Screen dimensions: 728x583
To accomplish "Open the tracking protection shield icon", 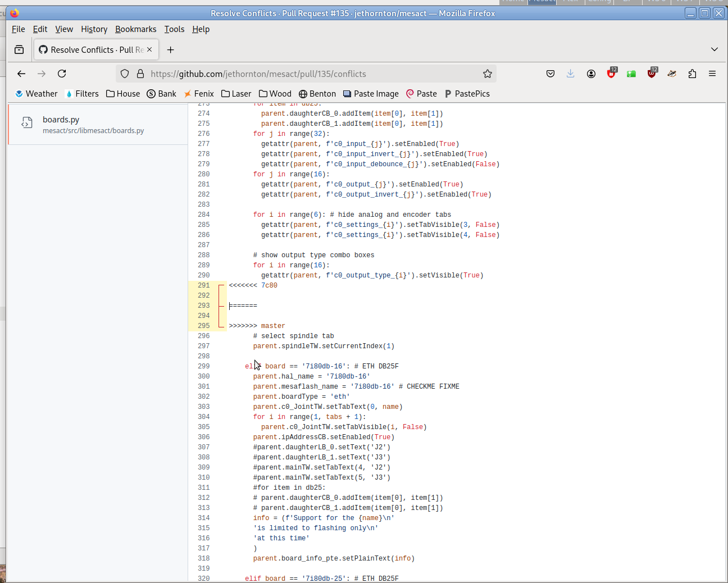I will click(125, 74).
